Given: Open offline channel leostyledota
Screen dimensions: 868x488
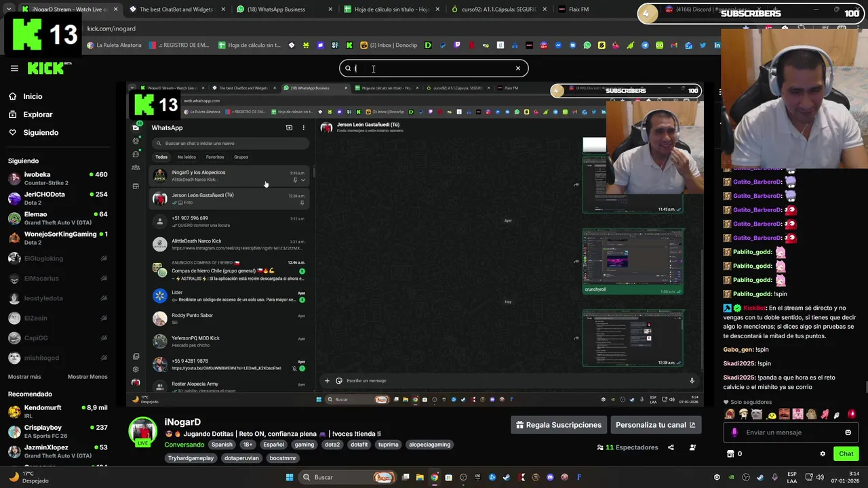Looking at the screenshot, I should [x=58, y=298].
